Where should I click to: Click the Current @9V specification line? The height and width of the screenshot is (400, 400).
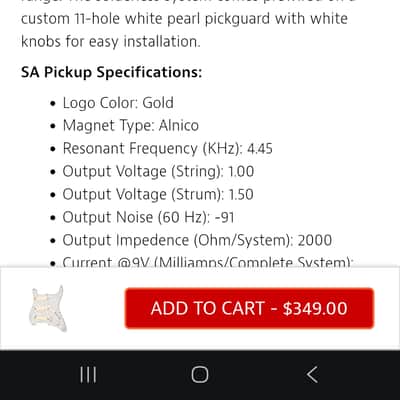coord(208,262)
